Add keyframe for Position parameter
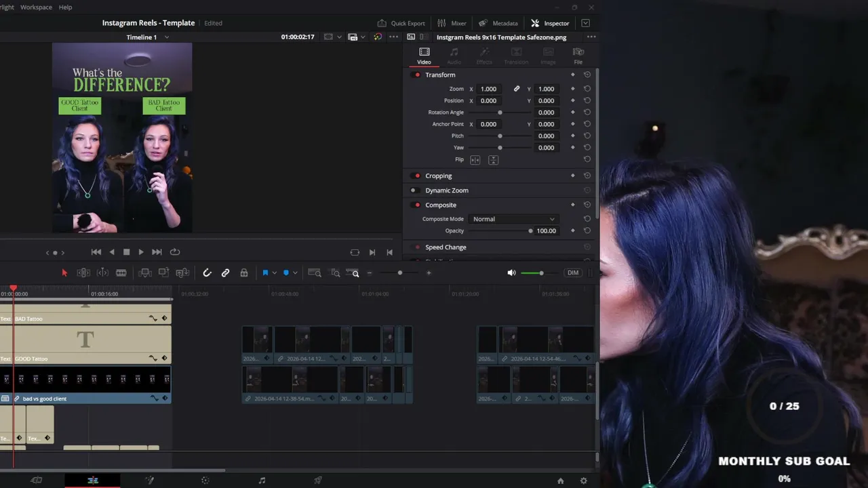Viewport: 868px width, 488px height. 573,101
